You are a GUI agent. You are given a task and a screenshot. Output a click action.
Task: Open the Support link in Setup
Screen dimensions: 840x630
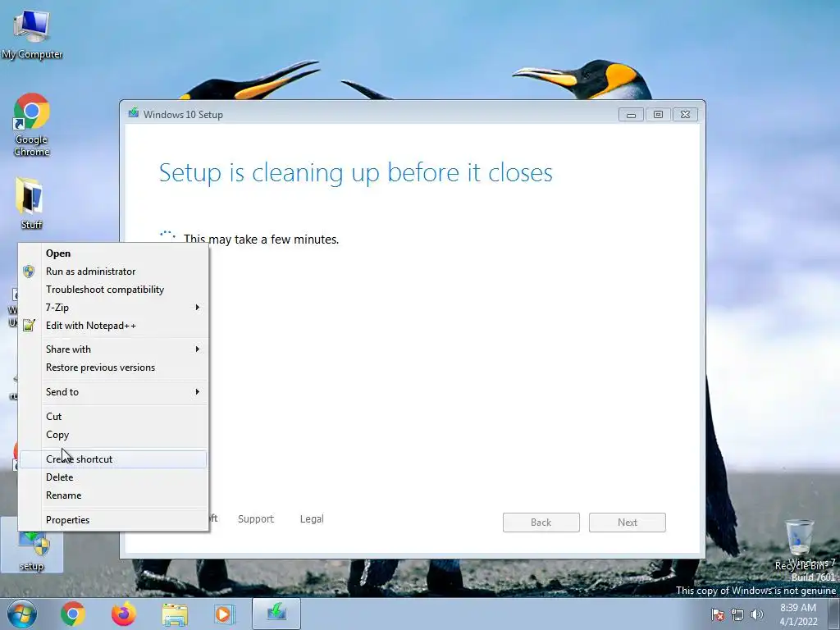pos(256,518)
